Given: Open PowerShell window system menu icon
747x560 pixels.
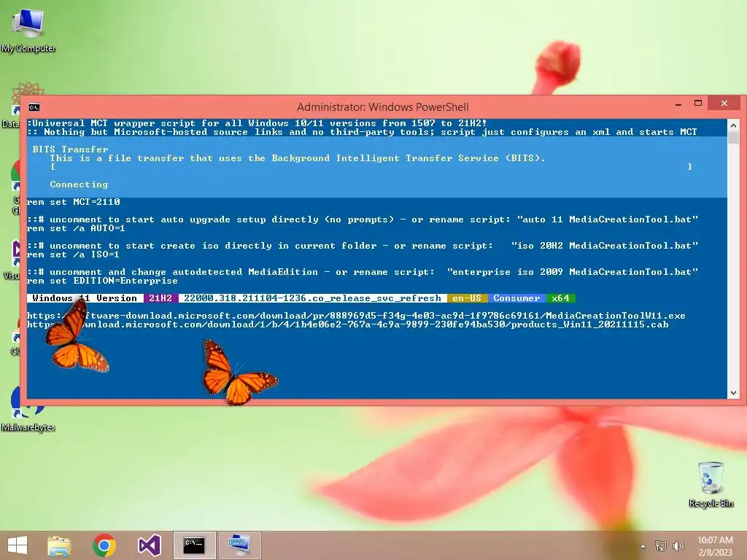Looking at the screenshot, I should pyautogui.click(x=34, y=107).
